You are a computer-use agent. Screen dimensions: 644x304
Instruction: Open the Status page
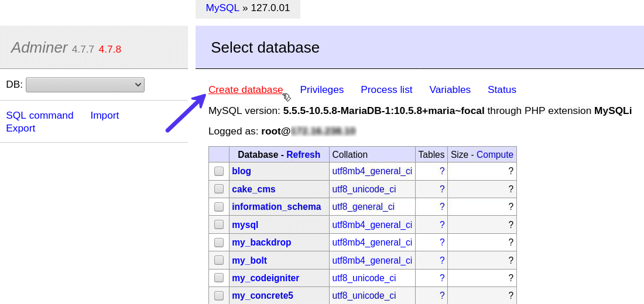pos(502,89)
